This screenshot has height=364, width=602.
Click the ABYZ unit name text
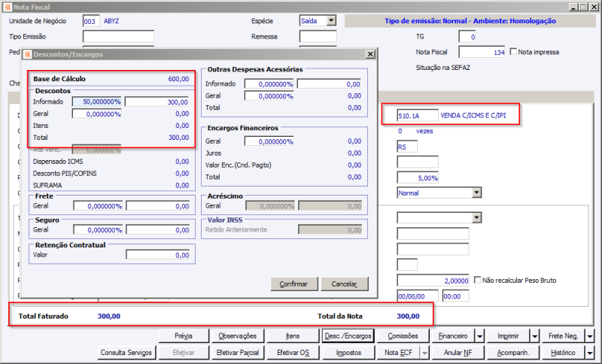[x=111, y=21]
